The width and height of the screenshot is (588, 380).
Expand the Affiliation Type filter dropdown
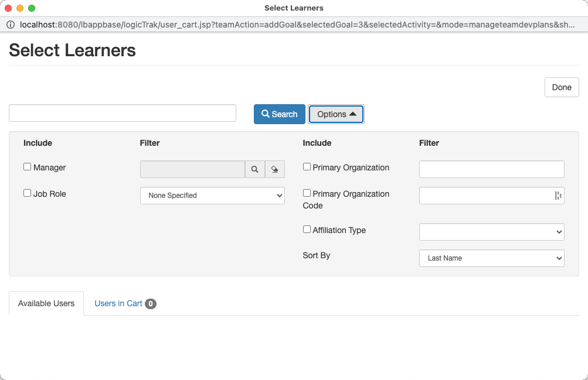pos(491,232)
